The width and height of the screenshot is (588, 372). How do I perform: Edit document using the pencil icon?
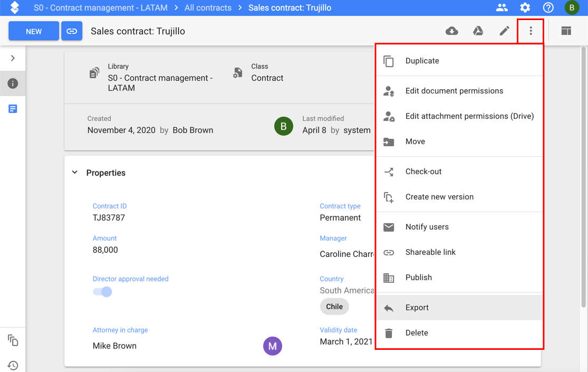point(504,31)
